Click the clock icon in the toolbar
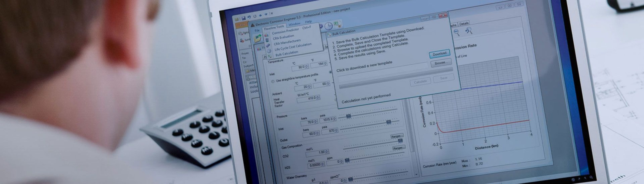The height and width of the screenshot is (184, 644). click(328, 26)
